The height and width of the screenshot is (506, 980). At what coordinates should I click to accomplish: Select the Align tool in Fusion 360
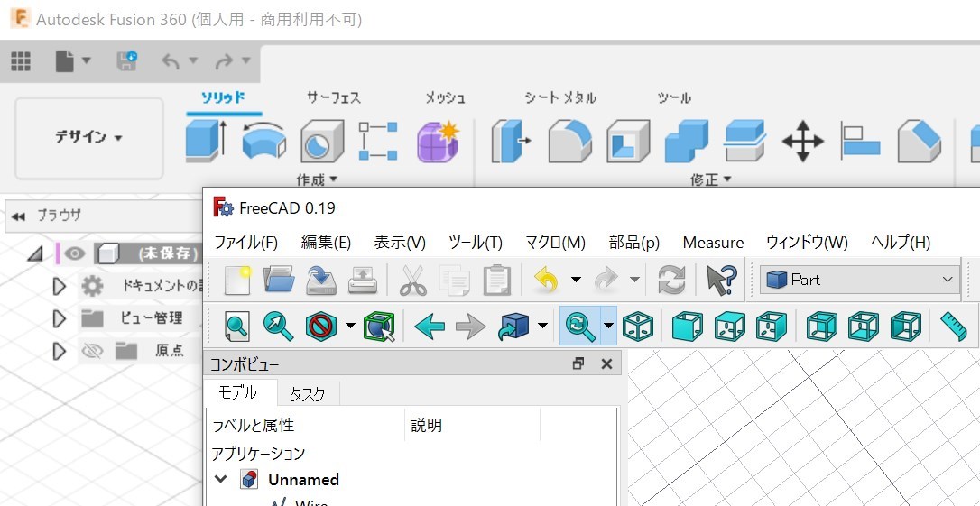(x=861, y=142)
